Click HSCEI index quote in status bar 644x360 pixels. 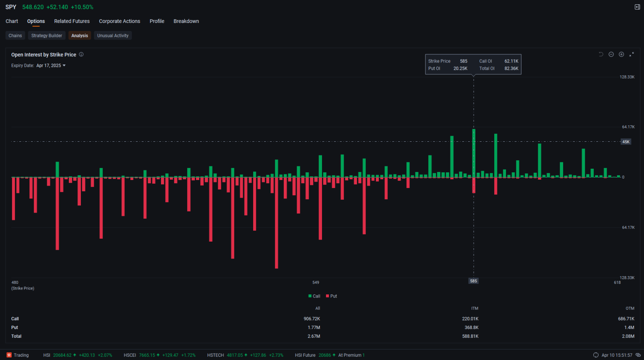click(x=159, y=355)
